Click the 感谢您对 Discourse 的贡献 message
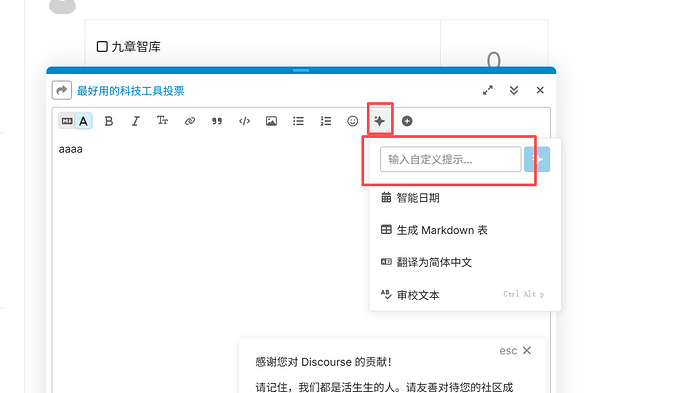 coord(323,362)
